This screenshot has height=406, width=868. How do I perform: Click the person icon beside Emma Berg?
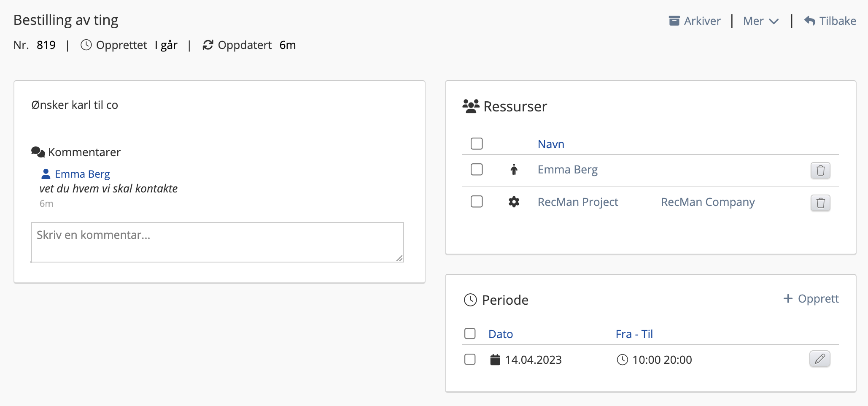point(514,170)
